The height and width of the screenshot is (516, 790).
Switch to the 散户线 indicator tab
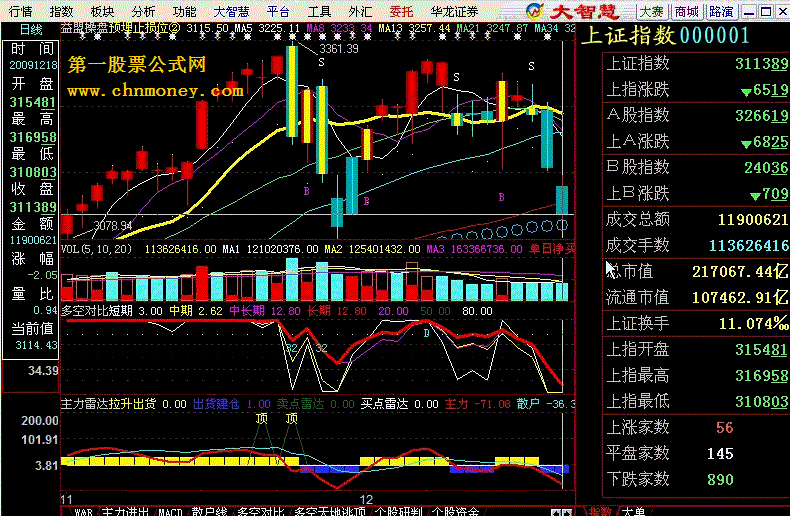pyautogui.click(x=209, y=511)
